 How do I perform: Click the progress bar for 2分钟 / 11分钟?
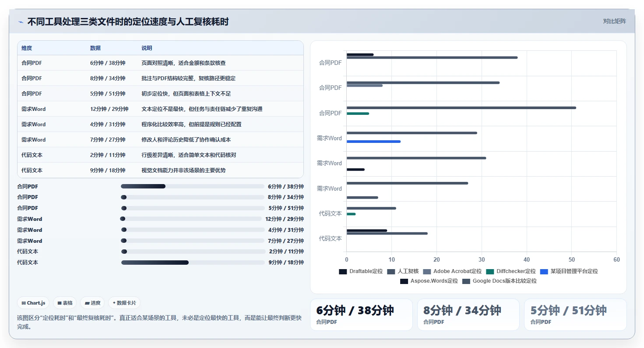pos(193,252)
